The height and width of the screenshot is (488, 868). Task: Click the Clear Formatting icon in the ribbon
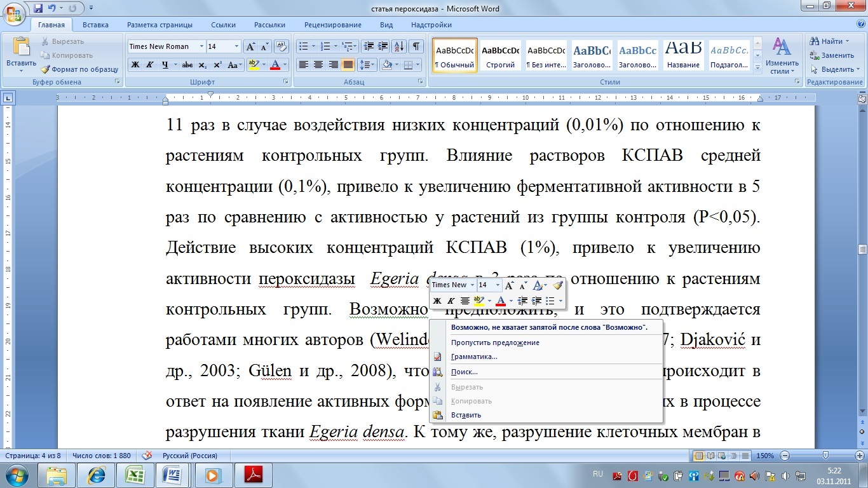point(283,46)
